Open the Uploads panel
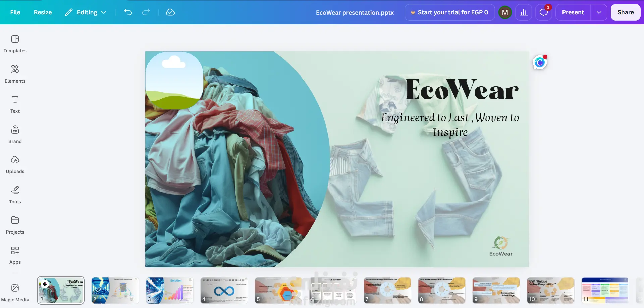This screenshot has width=644, height=308. click(x=15, y=165)
